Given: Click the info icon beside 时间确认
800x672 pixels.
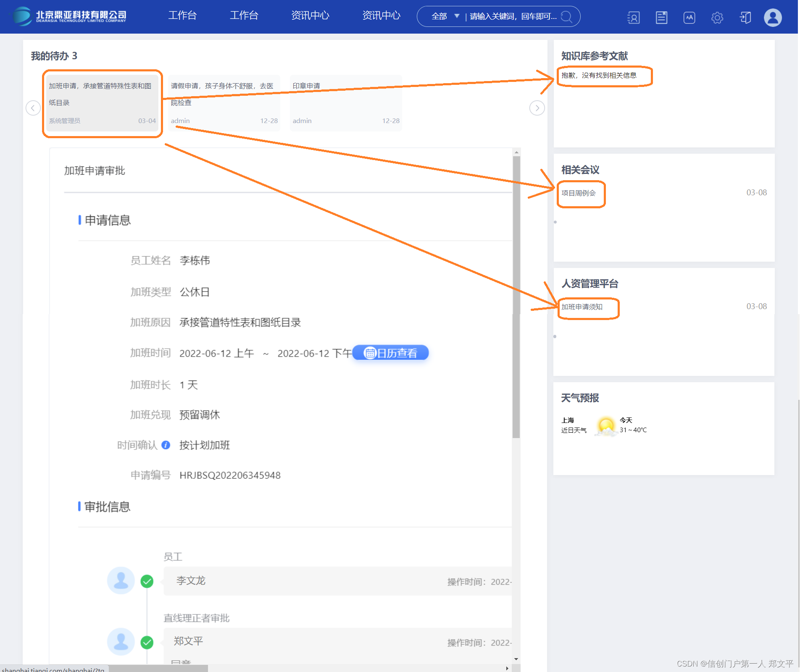Looking at the screenshot, I should (x=166, y=445).
